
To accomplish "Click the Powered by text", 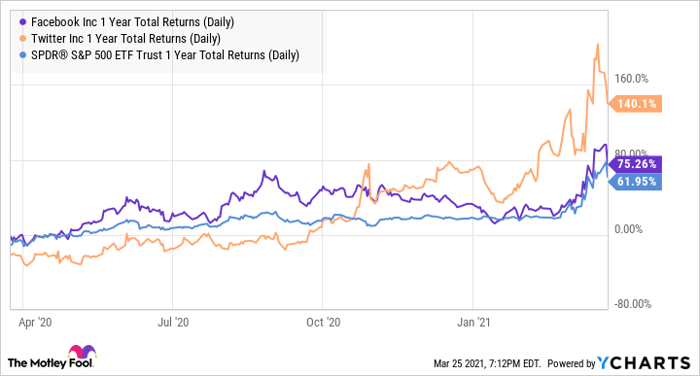I will [571, 363].
